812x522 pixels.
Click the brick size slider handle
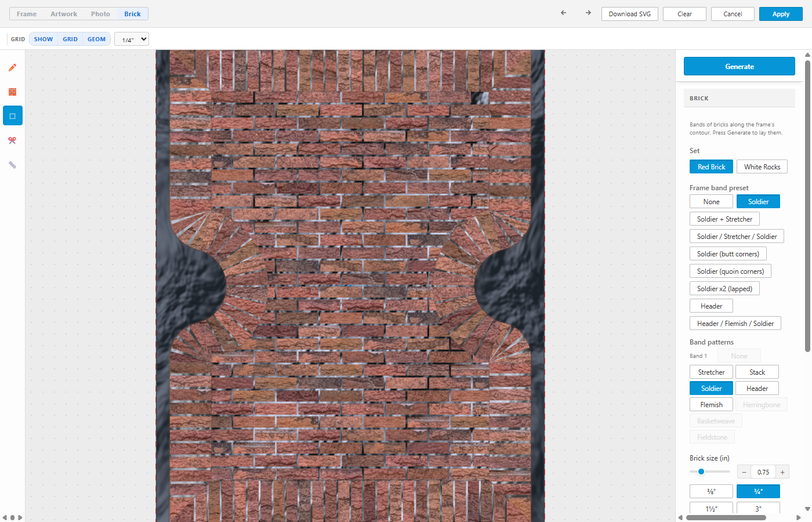coord(701,472)
